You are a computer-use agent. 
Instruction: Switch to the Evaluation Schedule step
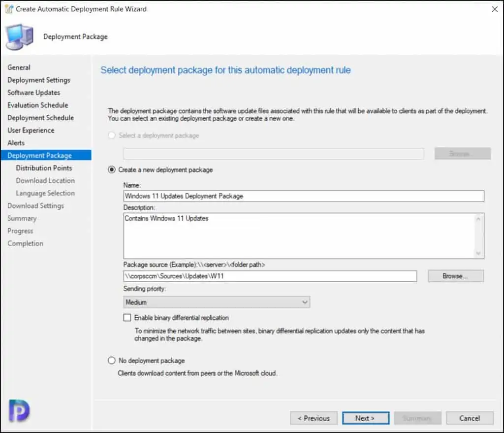pyautogui.click(x=37, y=105)
